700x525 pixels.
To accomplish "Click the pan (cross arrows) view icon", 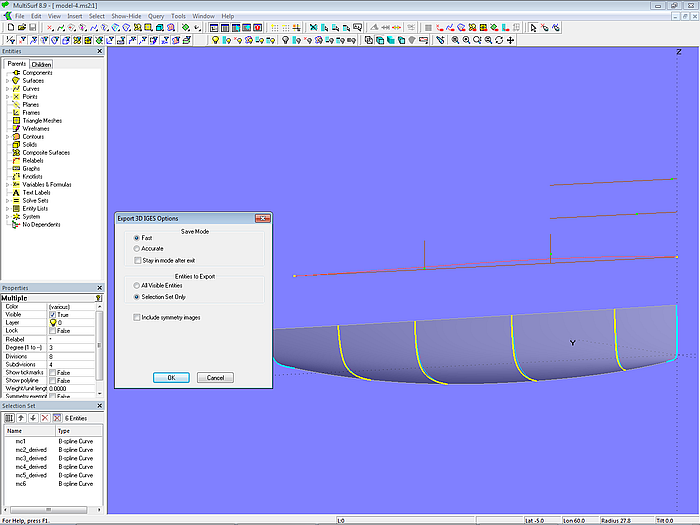I will [511, 40].
